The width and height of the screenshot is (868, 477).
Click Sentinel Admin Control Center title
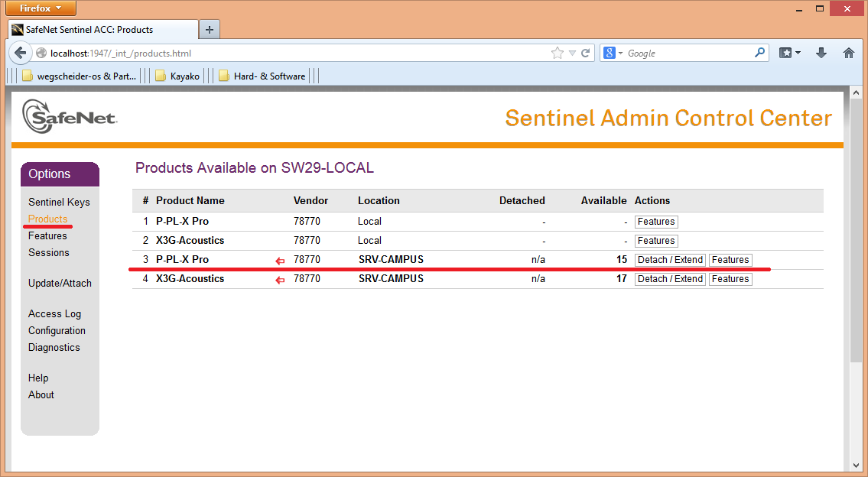[668, 118]
